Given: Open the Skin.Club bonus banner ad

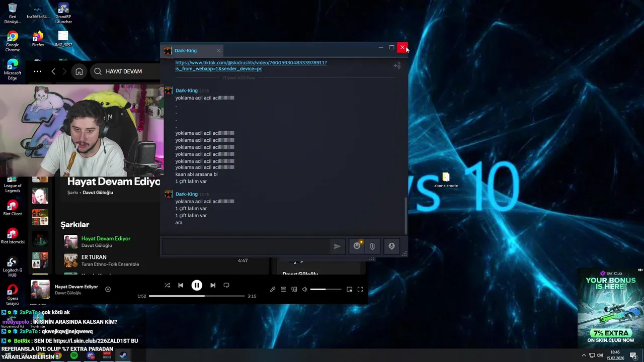Looking at the screenshot, I should [x=610, y=308].
